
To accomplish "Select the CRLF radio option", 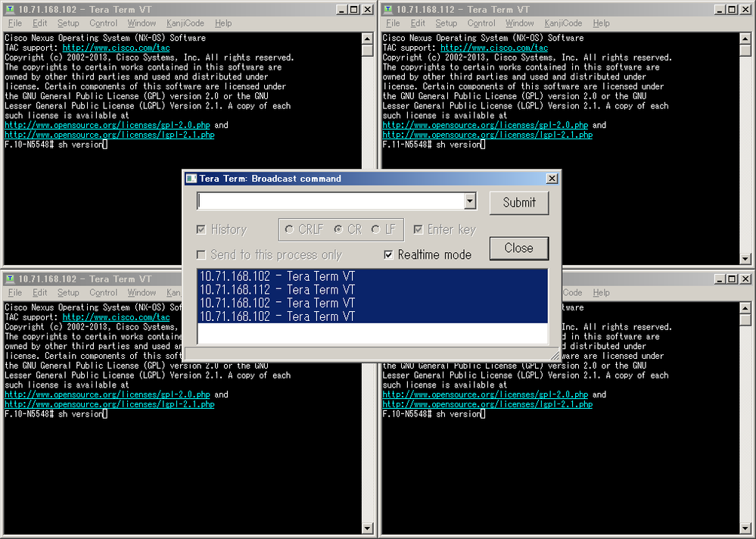I will (x=289, y=229).
